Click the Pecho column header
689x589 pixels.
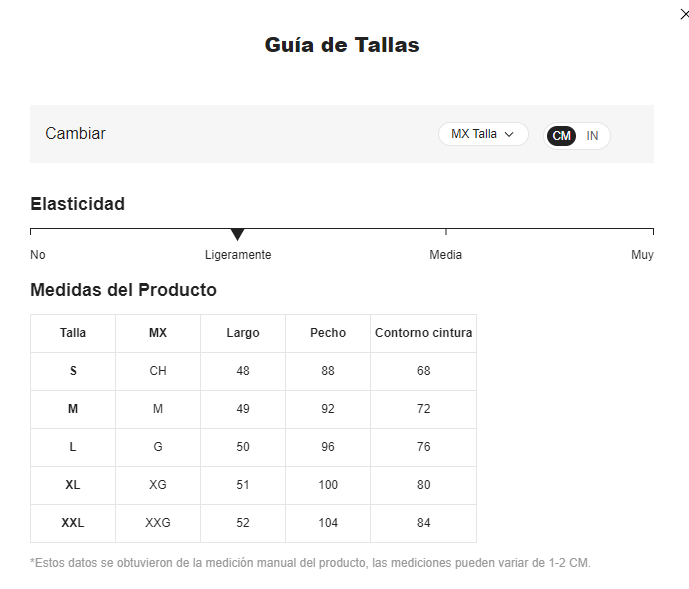point(328,333)
